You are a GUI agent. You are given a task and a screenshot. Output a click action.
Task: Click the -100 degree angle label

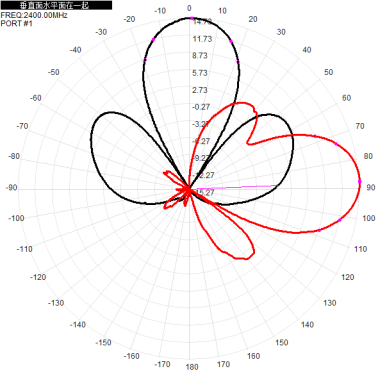(x=16, y=218)
